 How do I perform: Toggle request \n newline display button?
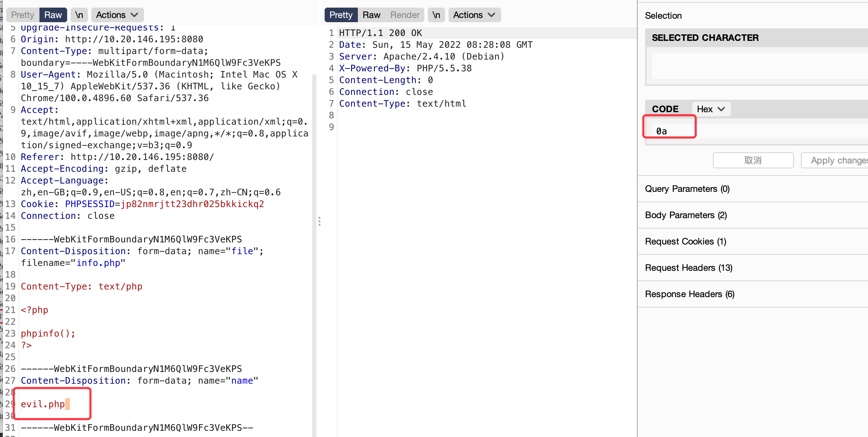[79, 15]
